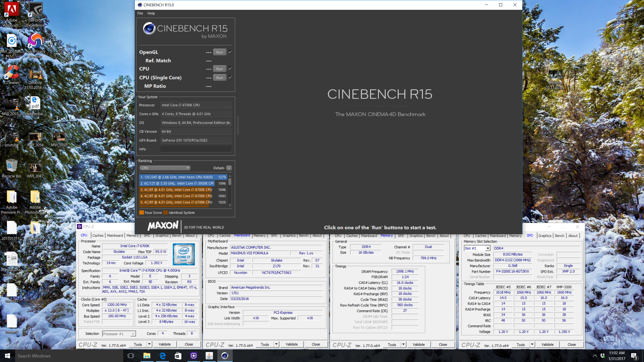Screen dimensions: 644x362
Task: Select ranking entry i7-6700K score 1046
Action: [183, 190]
